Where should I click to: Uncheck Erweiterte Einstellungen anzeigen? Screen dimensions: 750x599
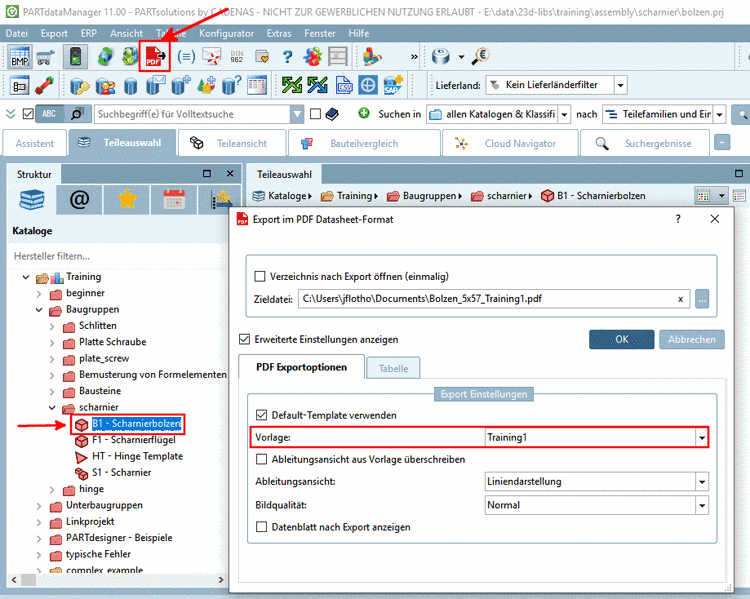pos(244,340)
